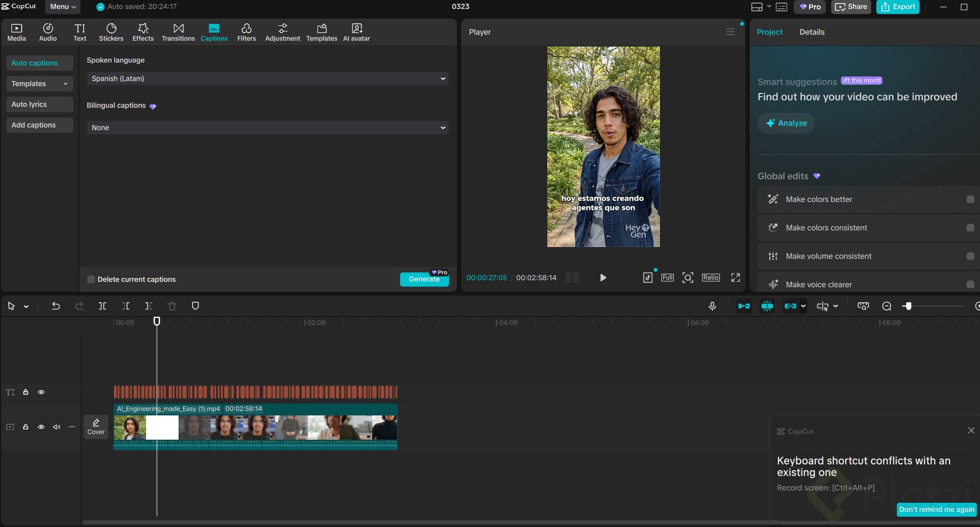Open the Filters panel
This screenshot has height=527, width=980.
click(x=246, y=32)
